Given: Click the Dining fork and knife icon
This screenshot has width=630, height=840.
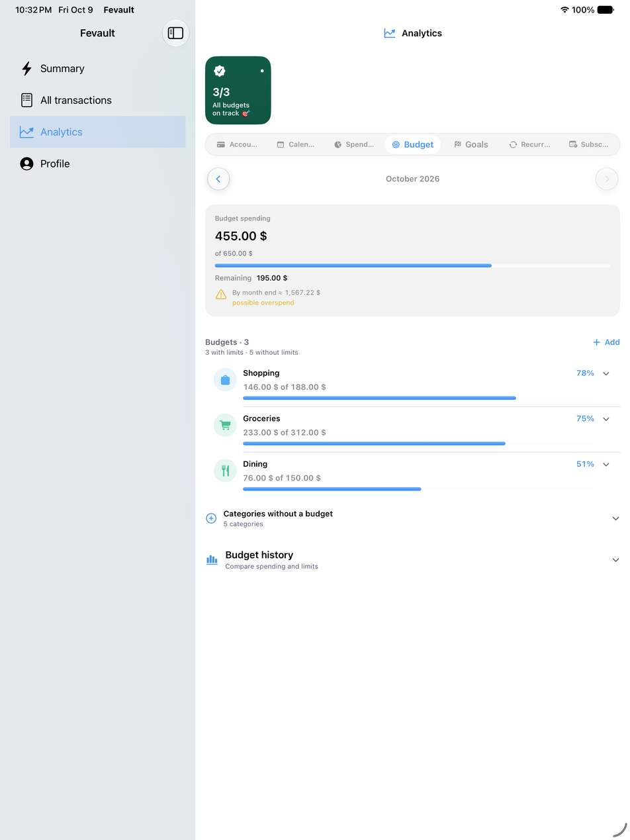Looking at the screenshot, I should pos(225,471).
